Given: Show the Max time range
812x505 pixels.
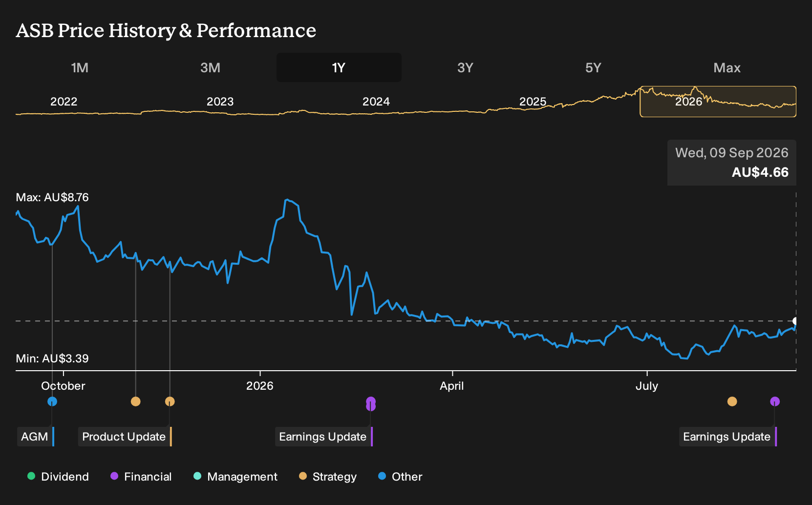Looking at the screenshot, I should point(727,67).
